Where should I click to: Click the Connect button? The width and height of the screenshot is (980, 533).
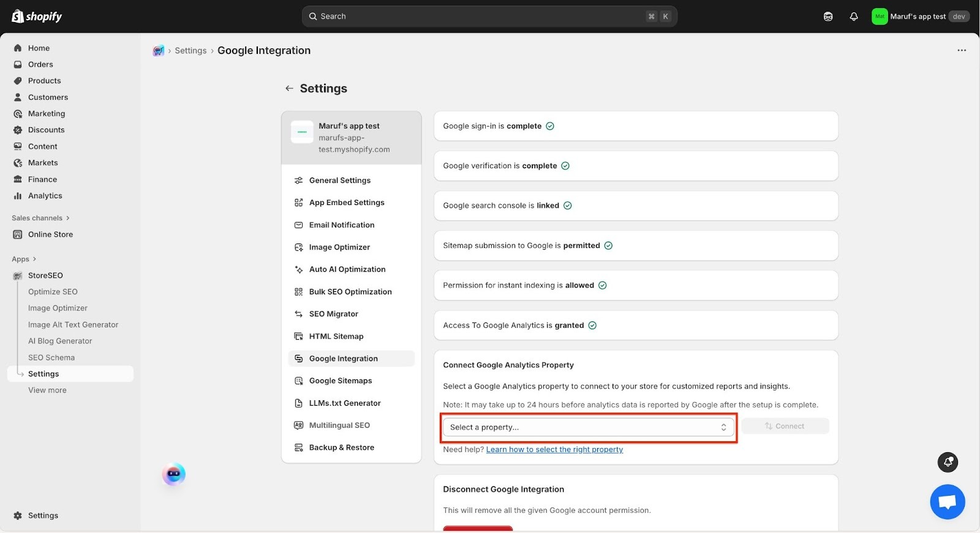(x=785, y=427)
